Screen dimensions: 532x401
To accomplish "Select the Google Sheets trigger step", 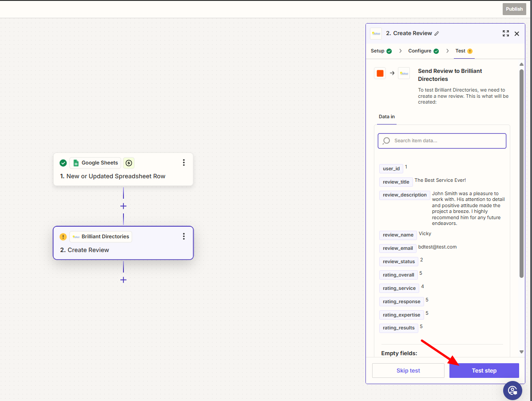I will point(123,169).
